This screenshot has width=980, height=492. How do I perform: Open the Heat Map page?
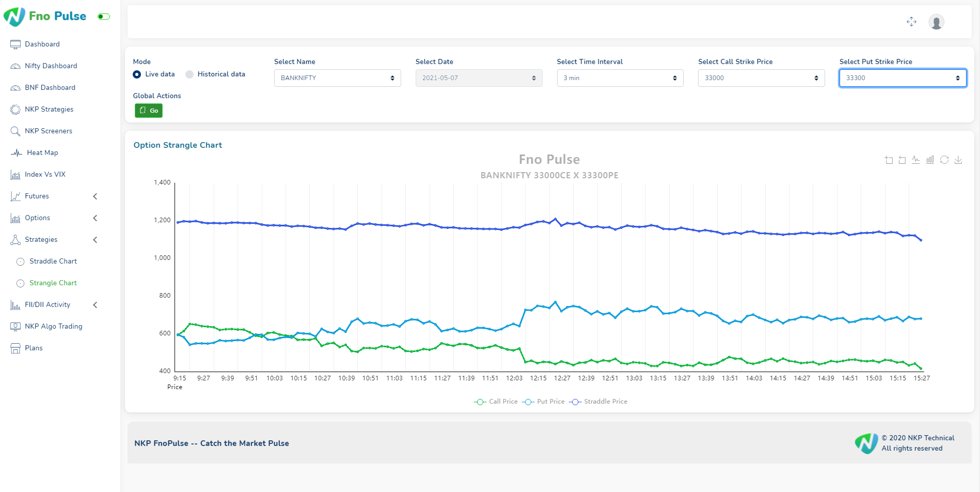42,153
